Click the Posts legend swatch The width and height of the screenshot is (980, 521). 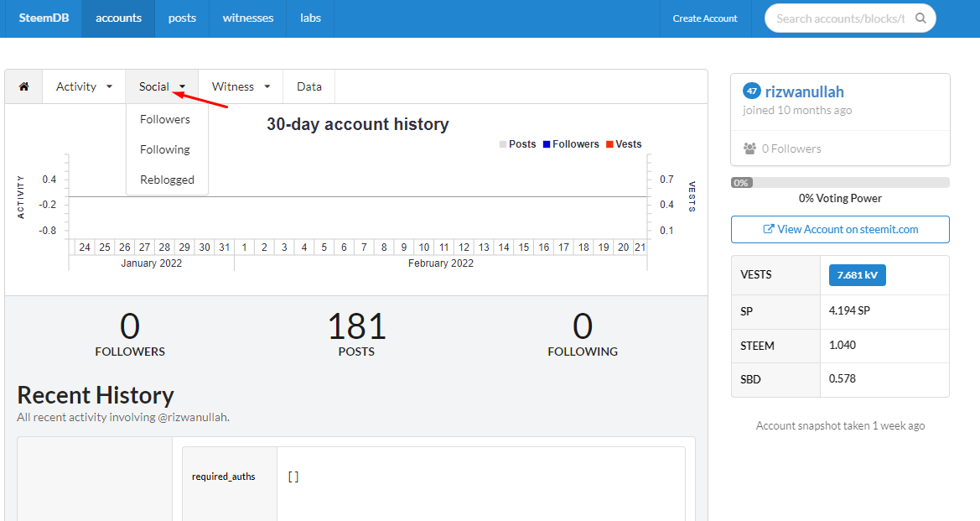(x=503, y=144)
